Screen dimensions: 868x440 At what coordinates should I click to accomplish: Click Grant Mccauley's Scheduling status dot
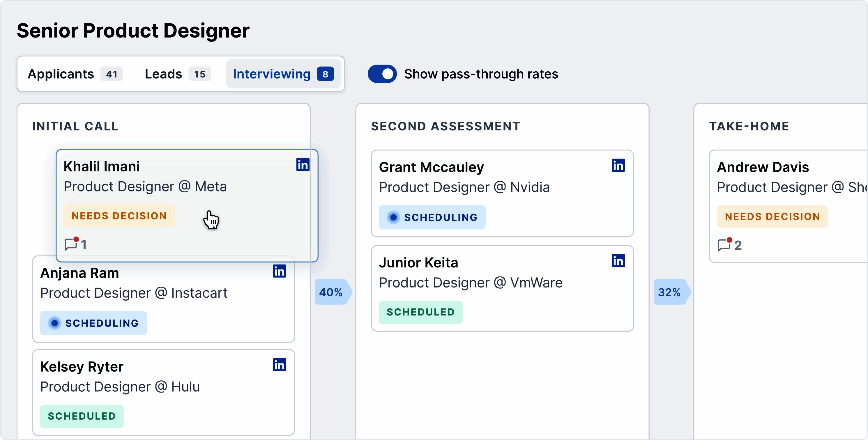click(x=393, y=217)
